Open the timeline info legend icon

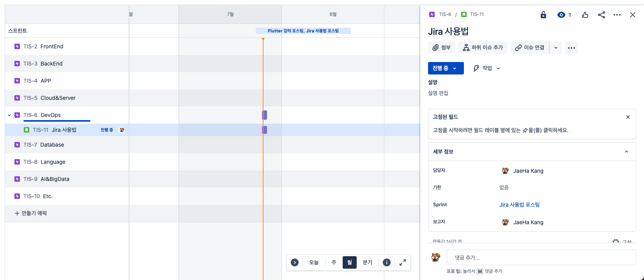point(387,262)
